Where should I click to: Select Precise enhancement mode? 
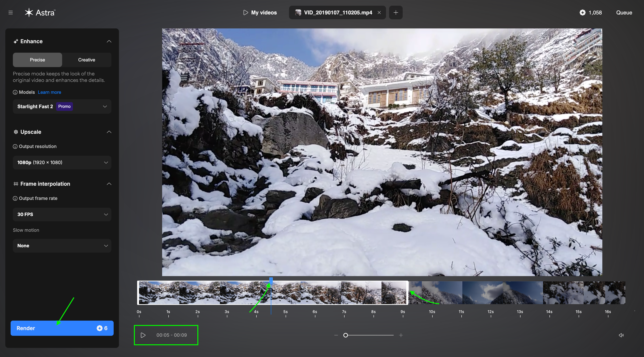(38, 60)
